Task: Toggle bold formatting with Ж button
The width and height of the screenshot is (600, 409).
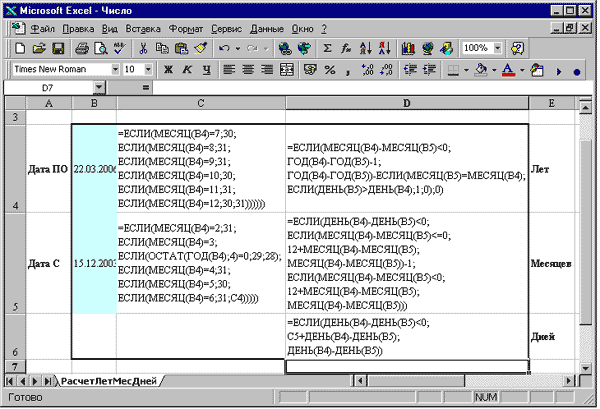Action: [x=168, y=70]
